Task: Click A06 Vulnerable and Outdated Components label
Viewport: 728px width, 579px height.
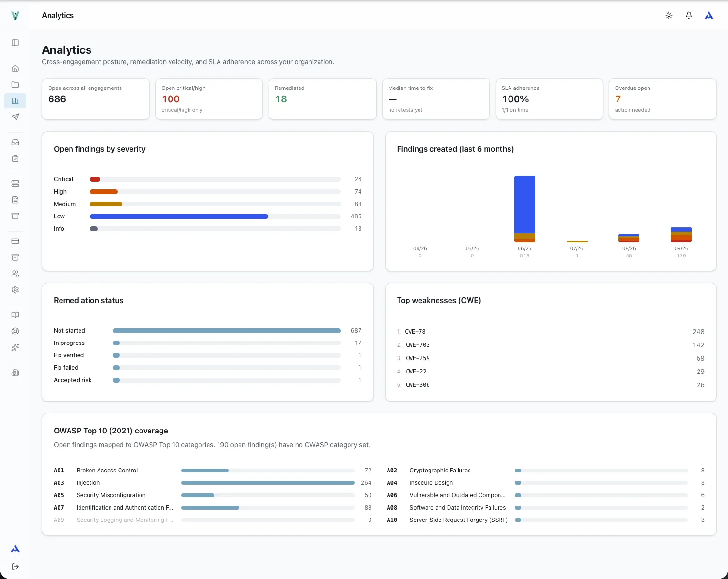Action: click(x=458, y=495)
